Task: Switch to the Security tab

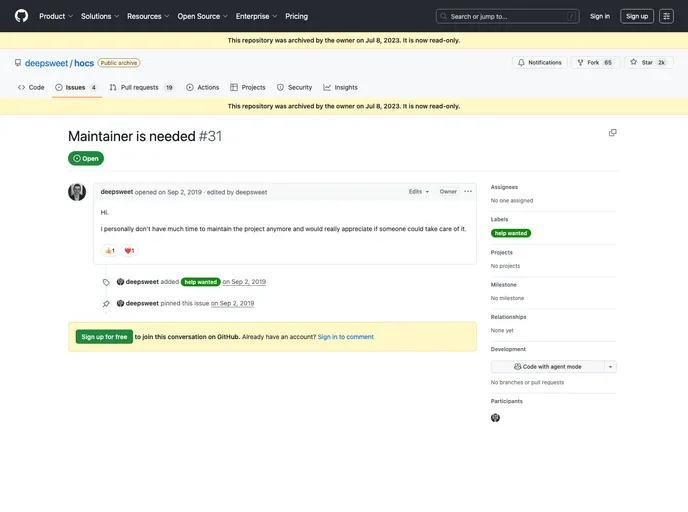Action: (x=294, y=87)
